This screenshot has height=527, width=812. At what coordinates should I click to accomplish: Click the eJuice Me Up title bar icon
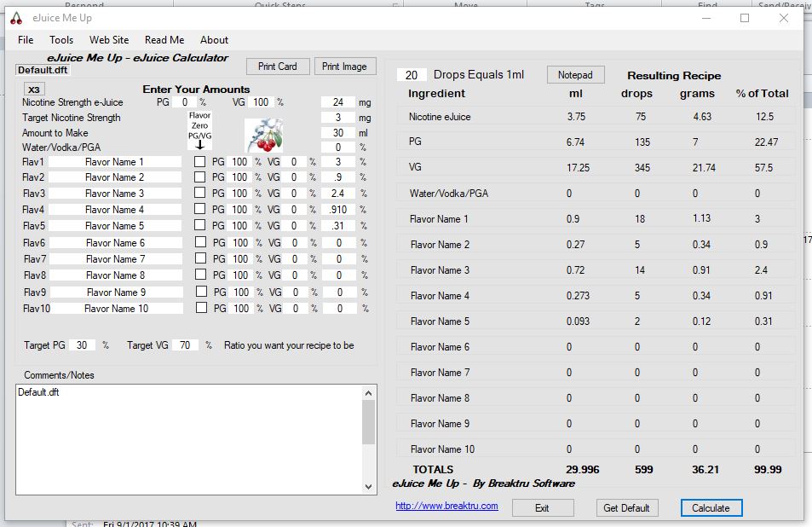pos(17,18)
